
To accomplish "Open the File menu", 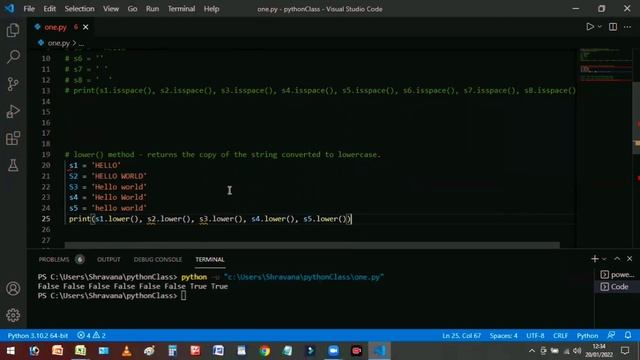I will tap(29, 9).
